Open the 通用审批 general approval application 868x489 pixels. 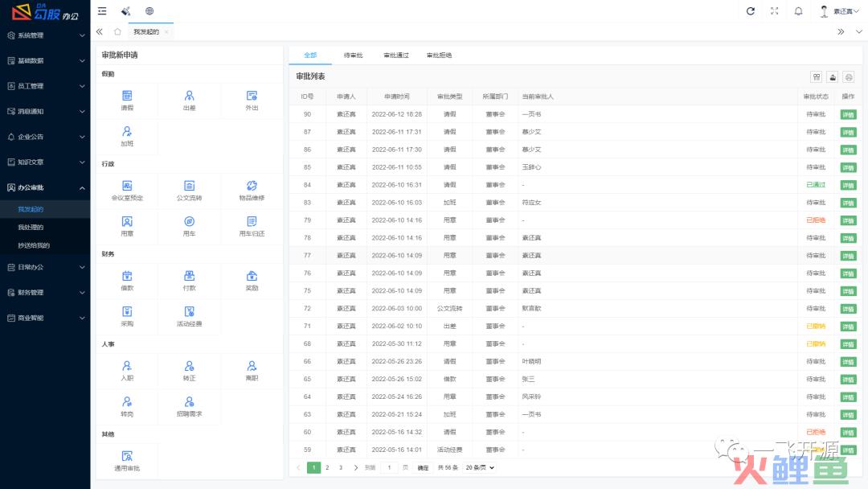(x=127, y=461)
